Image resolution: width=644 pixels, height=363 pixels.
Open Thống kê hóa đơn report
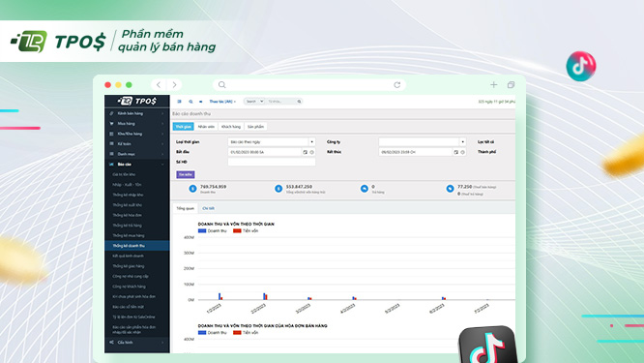128,215
